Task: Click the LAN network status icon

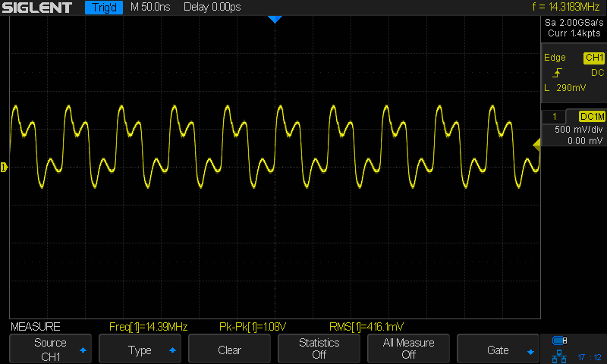Action: coord(560,355)
